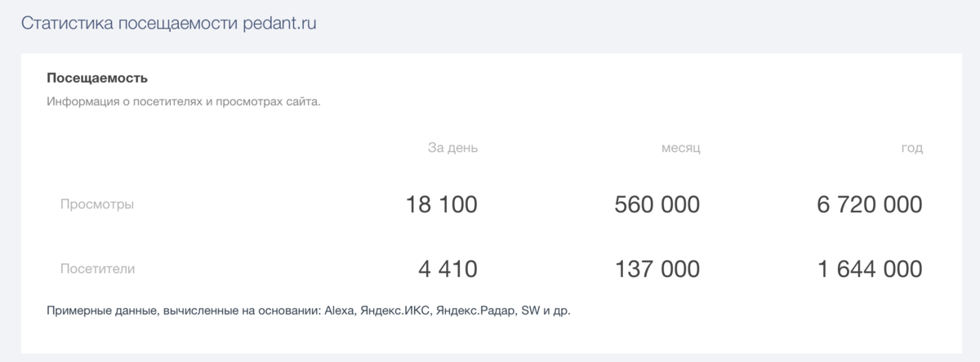This screenshot has height=362, width=980.
Task: Click the 'За день' column header
Action: point(452,148)
